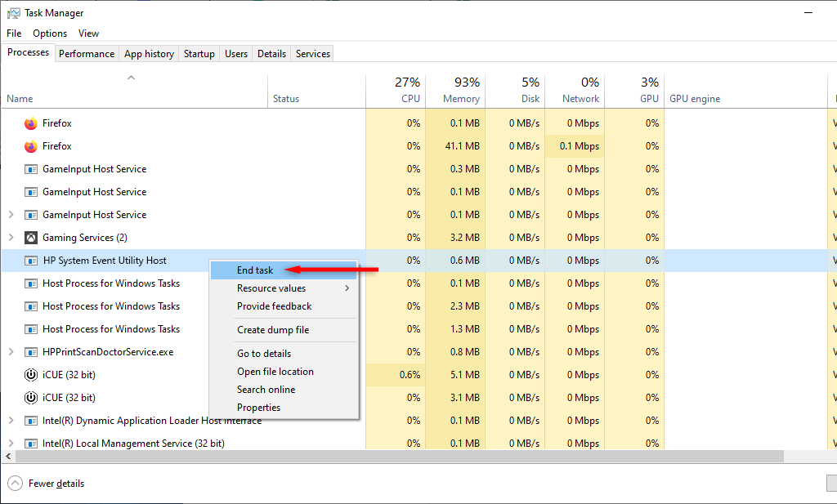Click the HPPrintScanDoctorService.exe process icon
This screenshot has width=837, height=504.
(x=30, y=352)
